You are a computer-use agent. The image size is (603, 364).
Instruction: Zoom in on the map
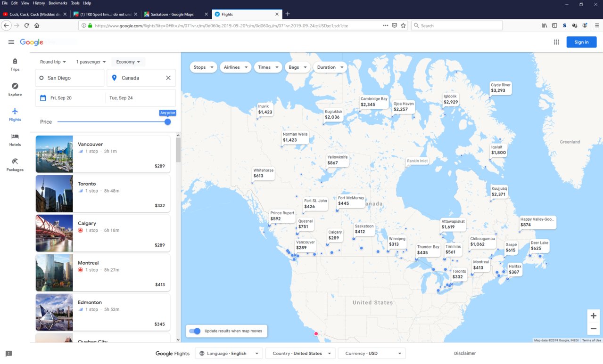594,316
